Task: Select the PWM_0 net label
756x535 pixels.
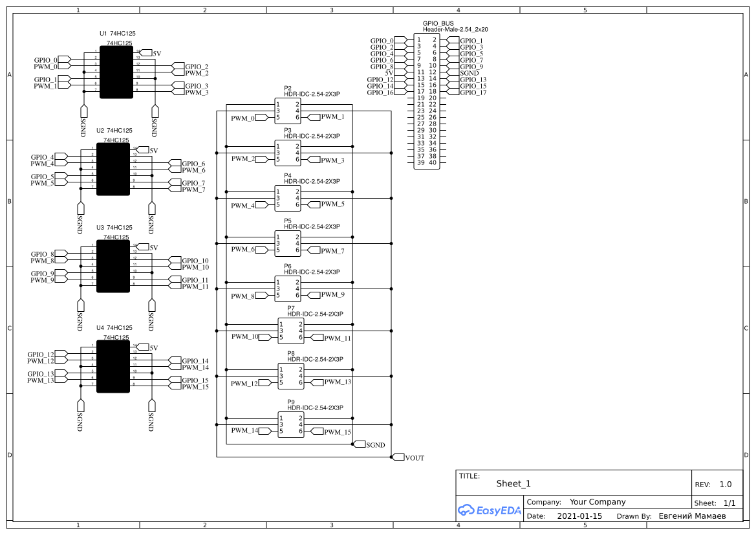Action: coord(242,118)
